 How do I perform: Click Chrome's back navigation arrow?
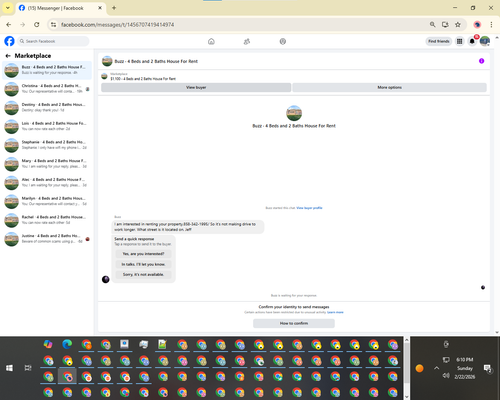(x=9, y=25)
